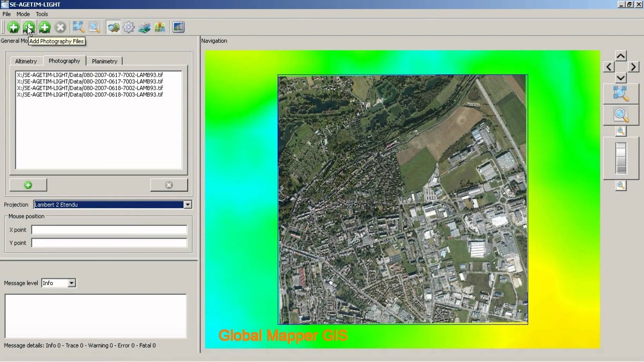Screen dimensions: 644x362
Task: Click the Add Altimetry Files toolbar icon
Action: click(x=14, y=27)
